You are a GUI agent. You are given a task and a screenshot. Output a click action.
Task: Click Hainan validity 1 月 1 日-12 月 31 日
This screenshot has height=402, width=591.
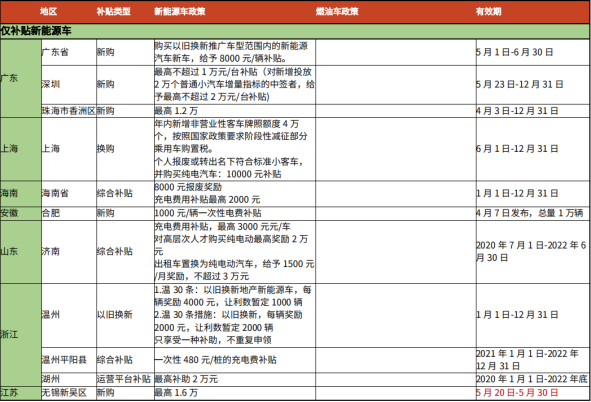pos(533,193)
